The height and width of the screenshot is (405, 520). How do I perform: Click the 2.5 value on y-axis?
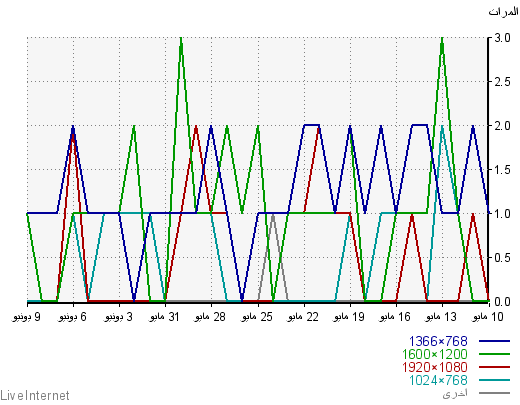pos(502,82)
